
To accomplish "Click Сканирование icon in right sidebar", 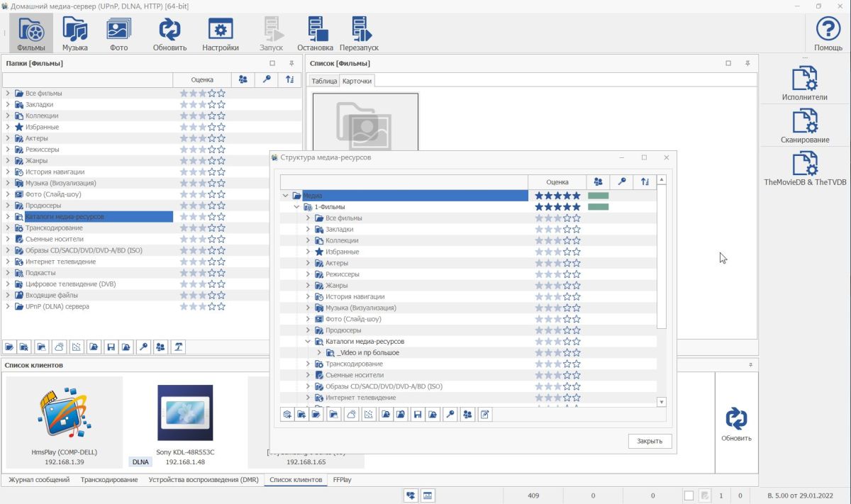I will (x=804, y=125).
